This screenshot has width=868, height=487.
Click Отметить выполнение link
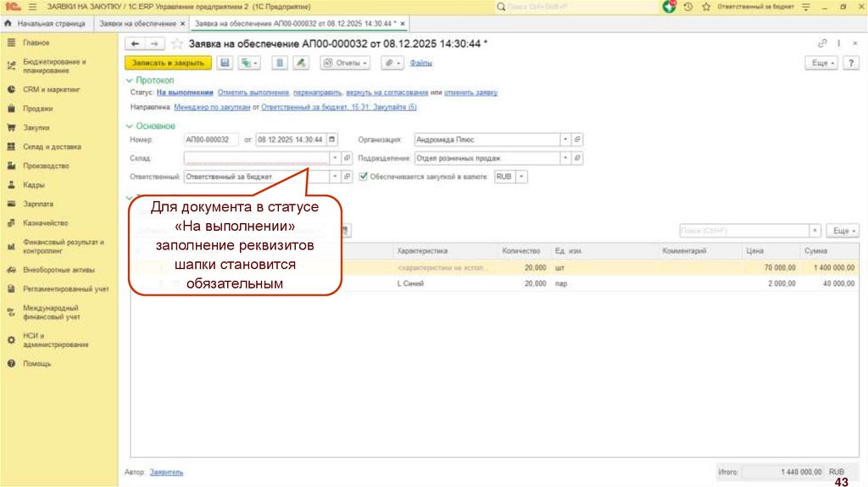[x=253, y=92]
